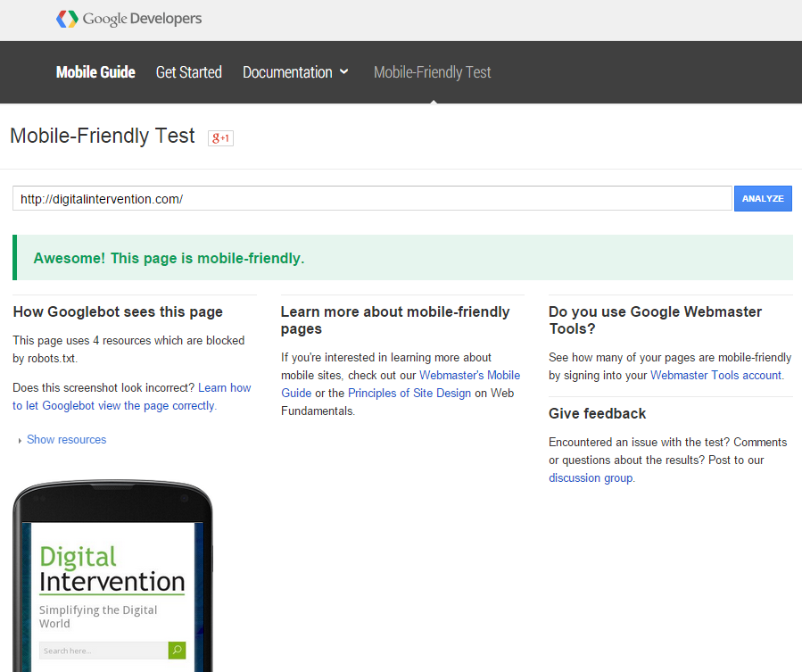Click the Google Developers logo

[128, 19]
